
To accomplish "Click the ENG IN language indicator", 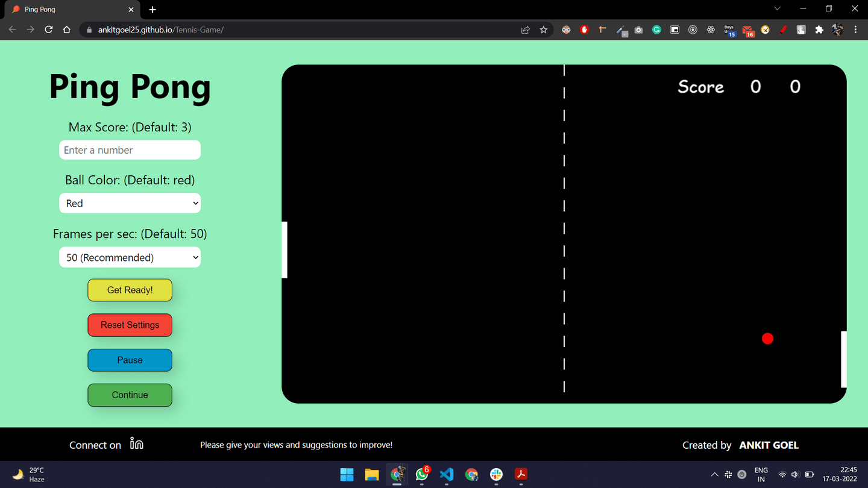I will pos(761,475).
